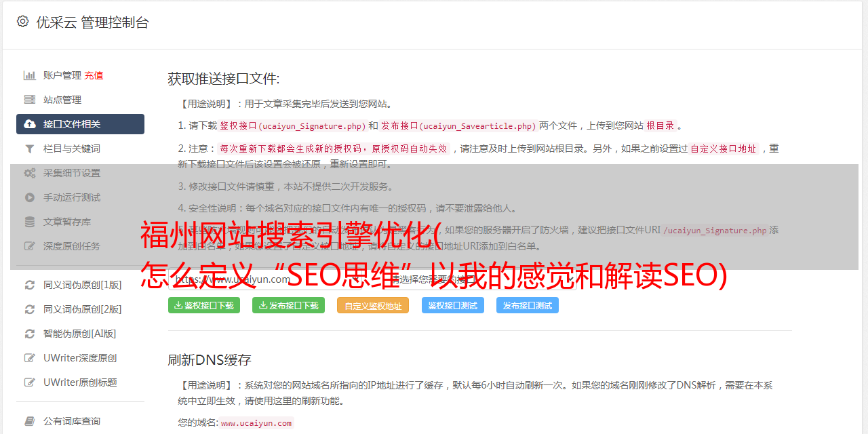Click the 鉴权接口(ucaiyun_Signature.php) code text
This screenshot has height=434, width=868.
(292, 125)
